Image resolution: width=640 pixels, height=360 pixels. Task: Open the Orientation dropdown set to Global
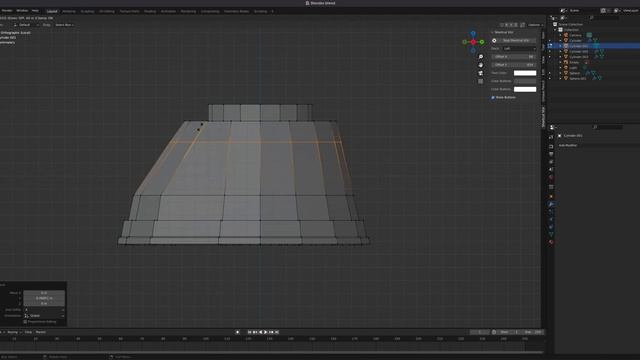click(44, 316)
